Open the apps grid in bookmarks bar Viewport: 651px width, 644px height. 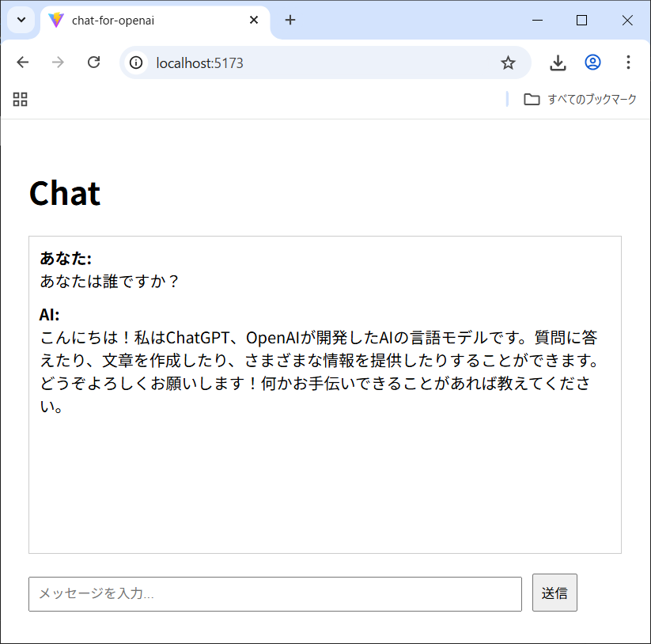pyautogui.click(x=21, y=99)
